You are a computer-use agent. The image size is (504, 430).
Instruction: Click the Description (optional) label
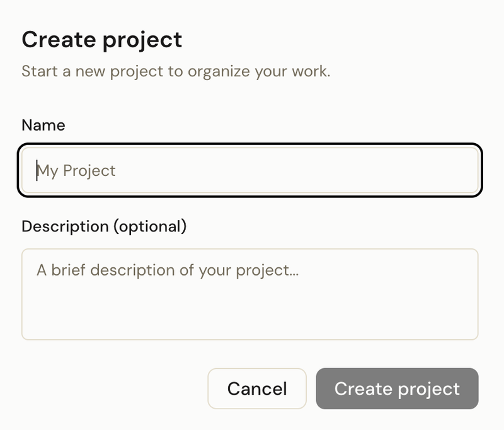tap(104, 226)
